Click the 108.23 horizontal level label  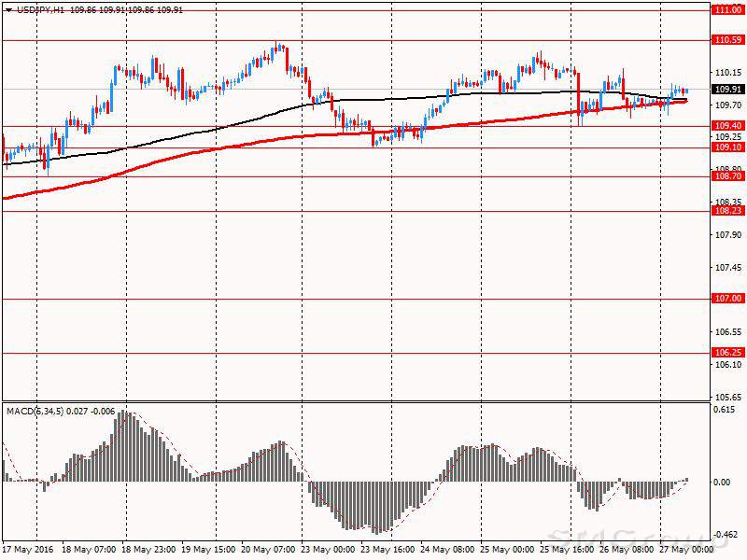click(727, 211)
